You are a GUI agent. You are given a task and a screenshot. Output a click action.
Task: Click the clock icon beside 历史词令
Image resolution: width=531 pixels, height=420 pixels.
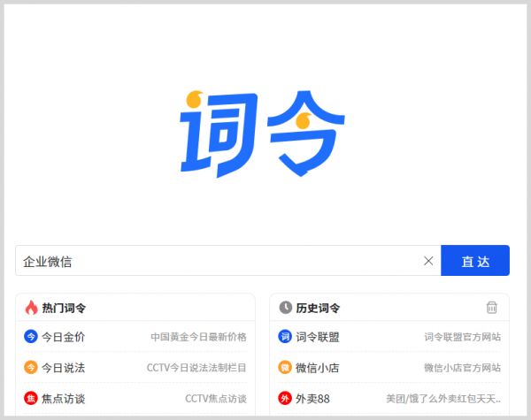point(286,308)
